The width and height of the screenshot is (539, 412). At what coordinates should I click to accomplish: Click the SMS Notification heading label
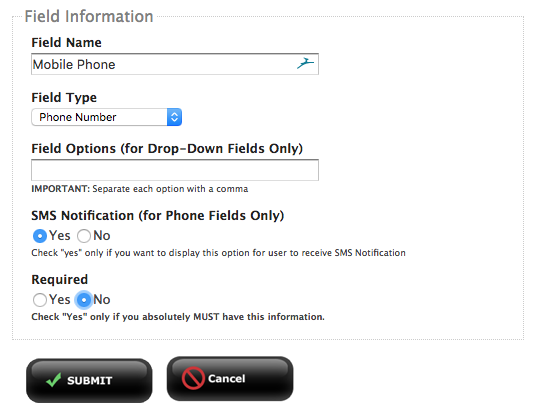point(158,215)
